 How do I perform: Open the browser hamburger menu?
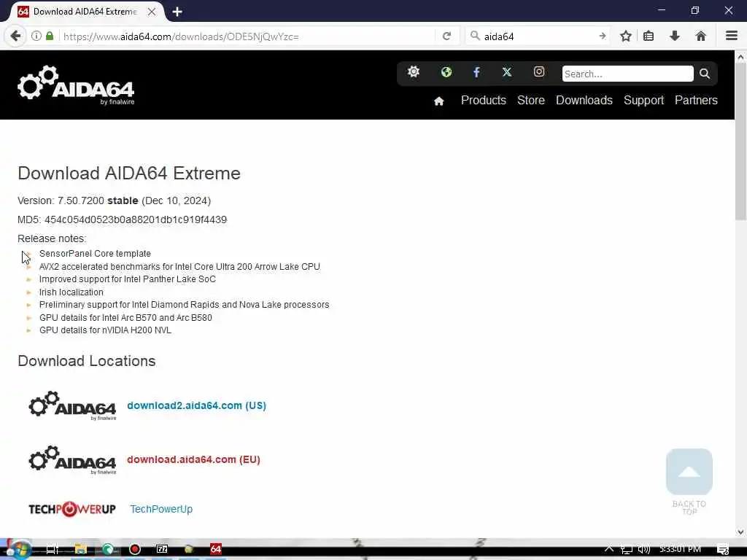pyautogui.click(x=731, y=36)
